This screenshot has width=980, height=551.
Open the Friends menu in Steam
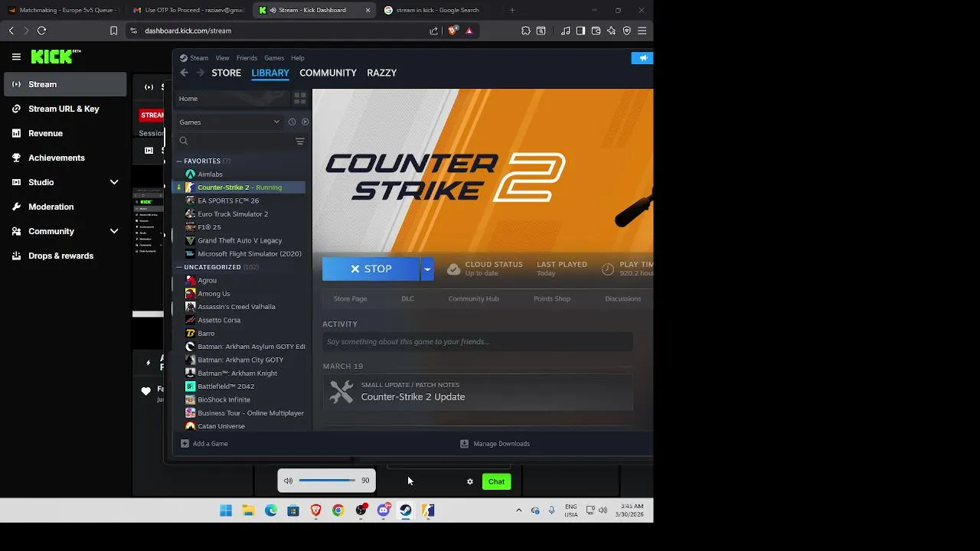[x=247, y=58]
